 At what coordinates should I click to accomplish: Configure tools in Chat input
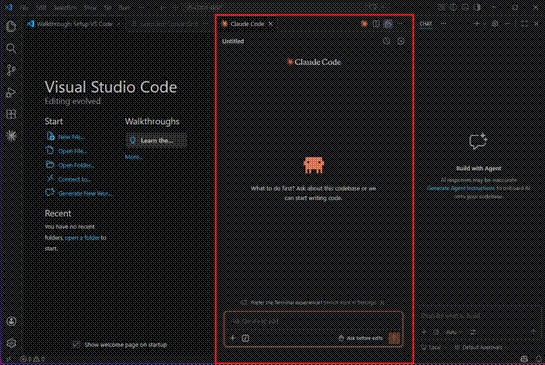click(473, 332)
